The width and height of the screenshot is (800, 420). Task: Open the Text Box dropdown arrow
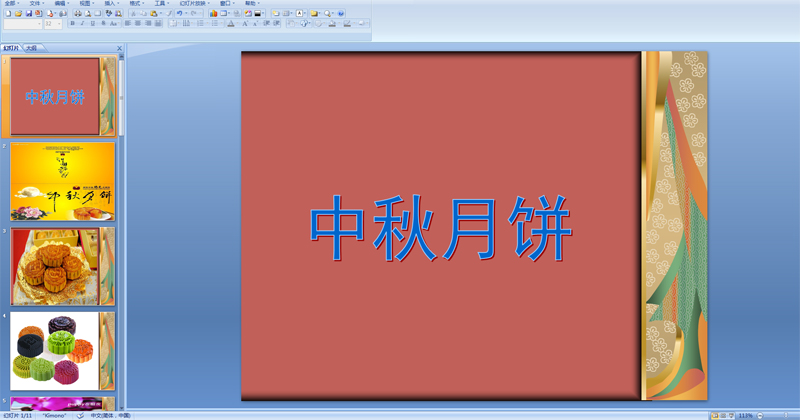click(x=305, y=13)
